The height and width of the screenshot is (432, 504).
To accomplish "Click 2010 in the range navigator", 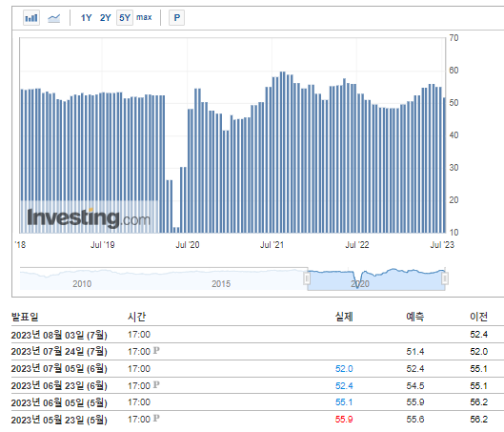I will point(82,284).
